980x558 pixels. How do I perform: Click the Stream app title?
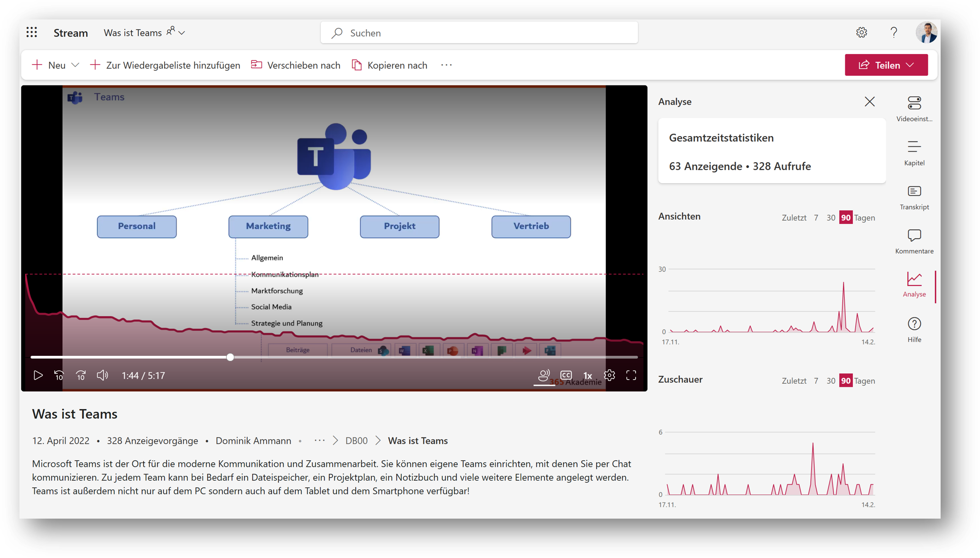pos(71,33)
